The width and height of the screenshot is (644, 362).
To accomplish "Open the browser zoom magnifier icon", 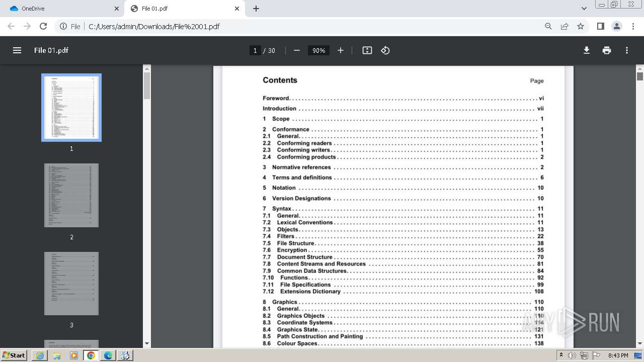I will coord(548,26).
